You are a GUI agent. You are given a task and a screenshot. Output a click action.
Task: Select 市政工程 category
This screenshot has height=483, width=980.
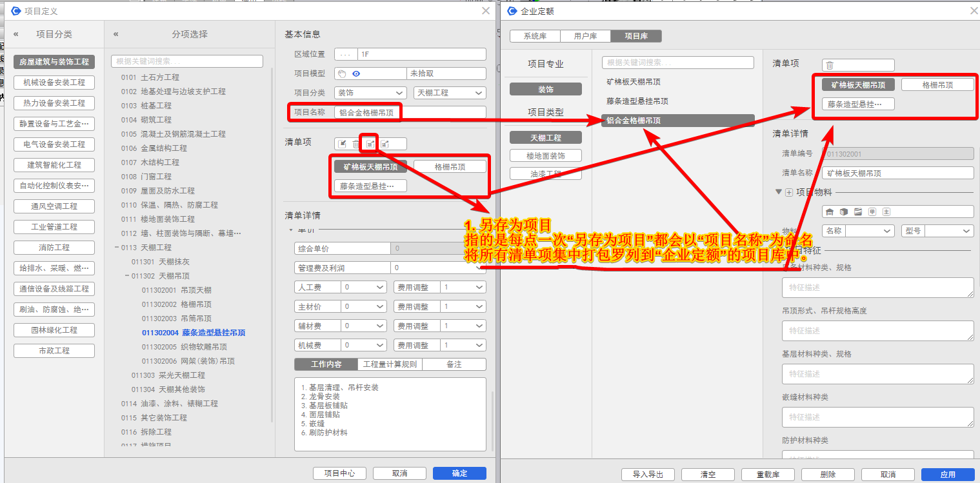[x=54, y=351]
